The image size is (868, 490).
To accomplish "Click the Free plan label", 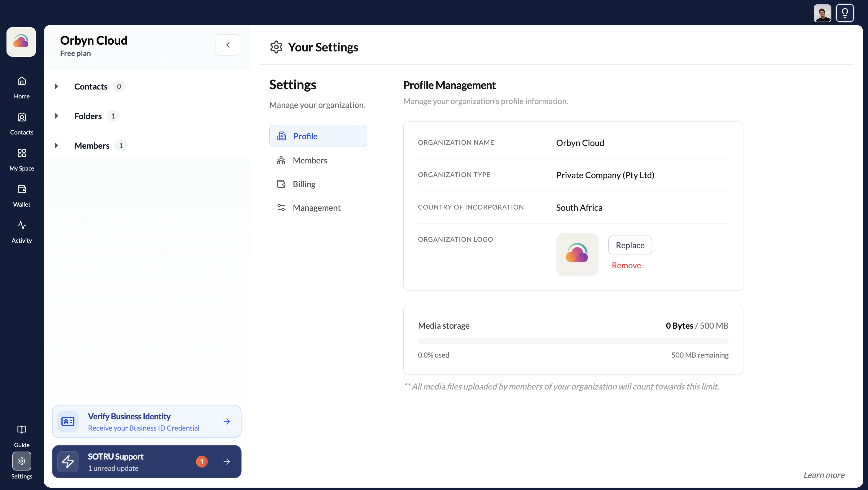I will point(76,53).
